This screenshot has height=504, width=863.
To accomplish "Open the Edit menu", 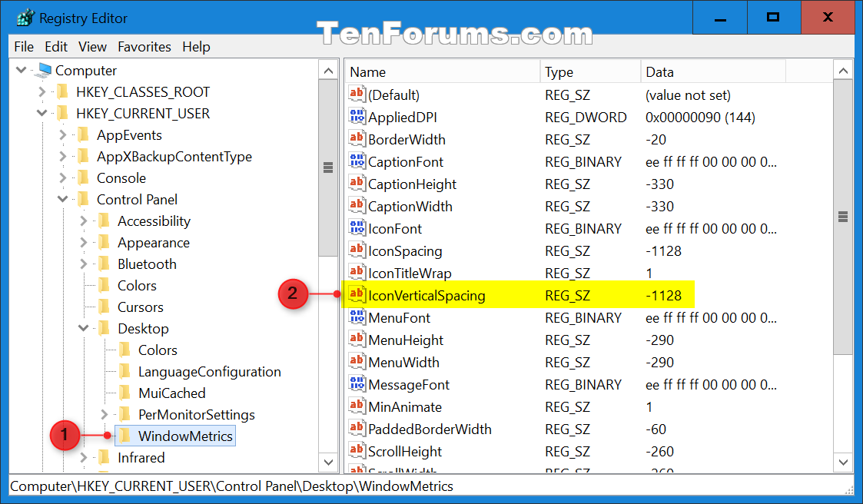I will pyautogui.click(x=55, y=46).
